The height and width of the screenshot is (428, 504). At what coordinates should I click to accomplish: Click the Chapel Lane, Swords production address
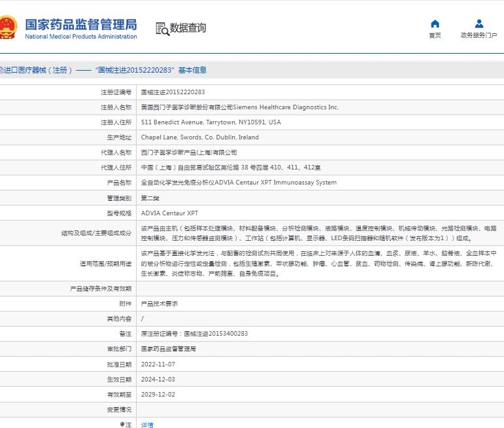pos(199,137)
